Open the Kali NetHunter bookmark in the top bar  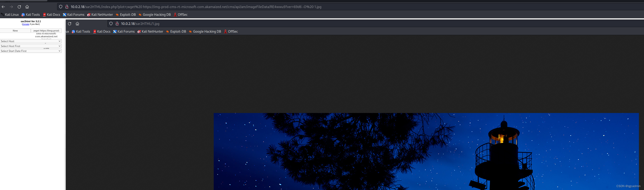(x=100, y=14)
